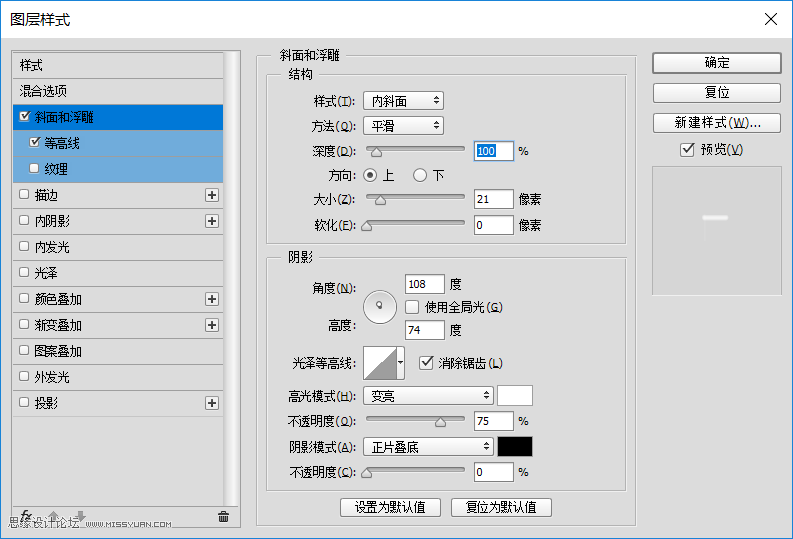
Task: Open the 高光模式 dropdown showing 变亮
Action: pyautogui.click(x=428, y=396)
